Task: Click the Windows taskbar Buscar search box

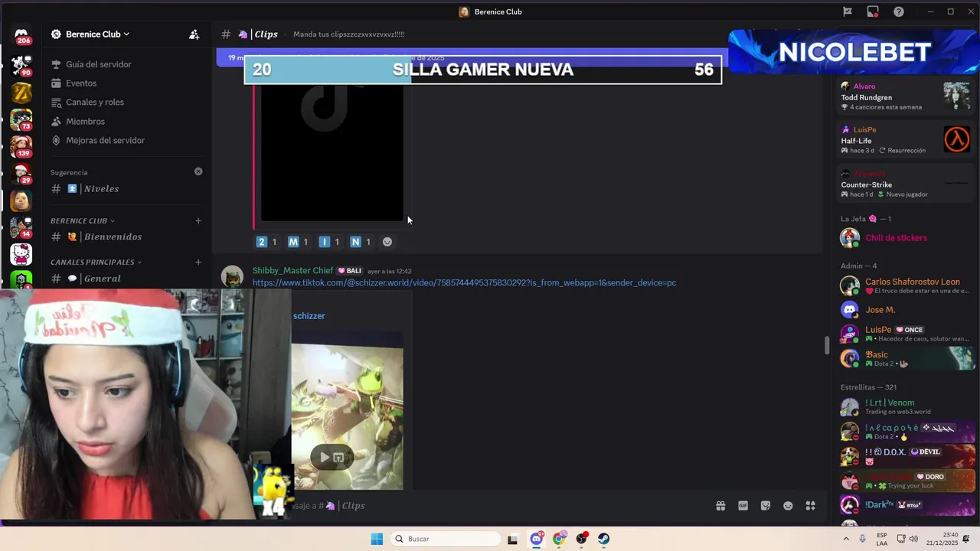Action: click(446, 539)
